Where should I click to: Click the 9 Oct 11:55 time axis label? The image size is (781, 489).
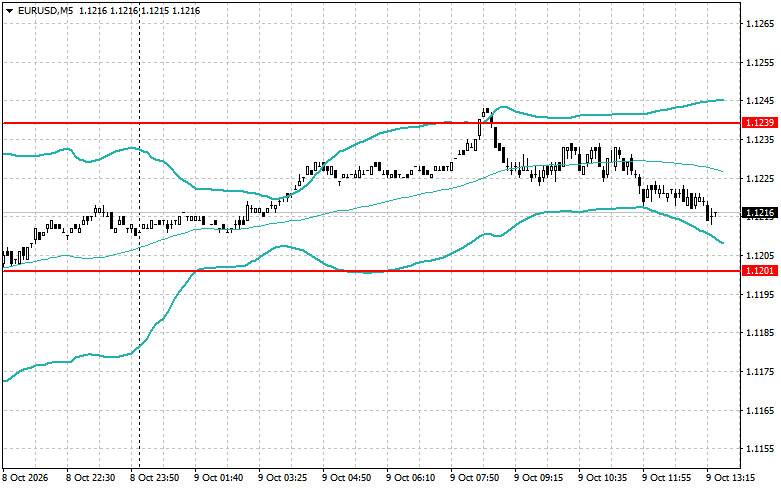[x=667, y=478]
